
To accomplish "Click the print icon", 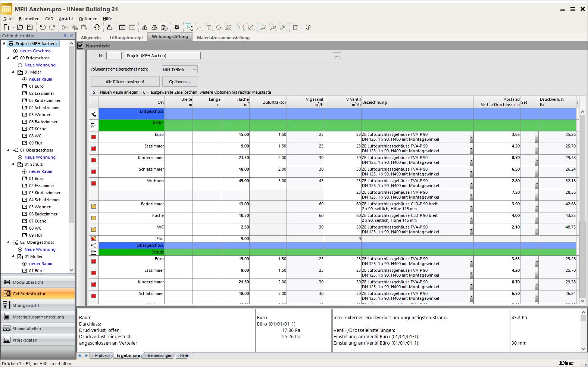I will [x=110, y=27].
